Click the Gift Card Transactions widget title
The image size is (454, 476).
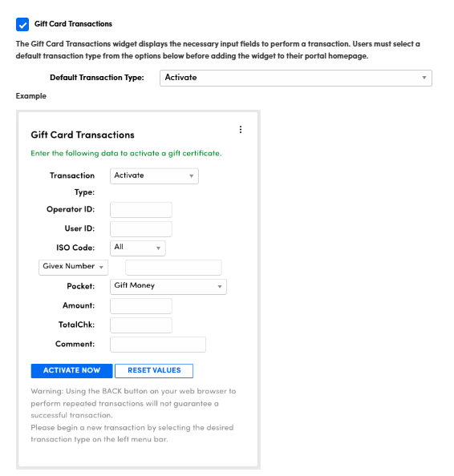click(x=83, y=135)
